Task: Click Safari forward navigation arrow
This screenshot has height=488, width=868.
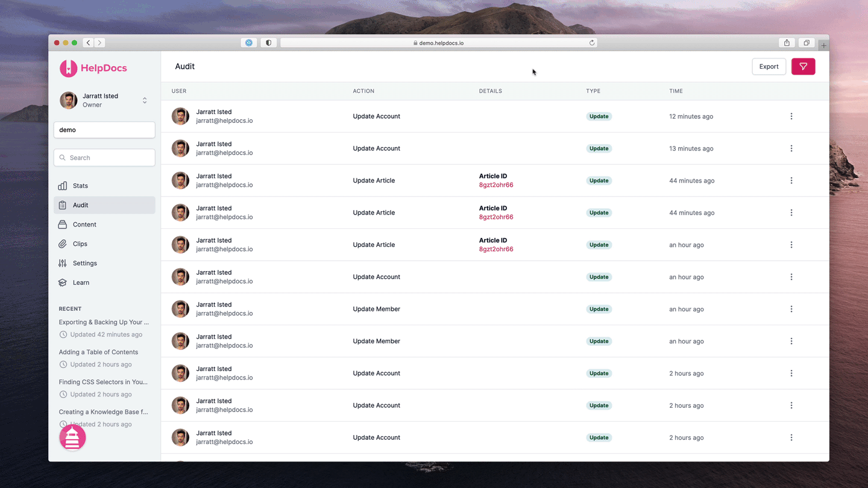Action: (x=99, y=43)
